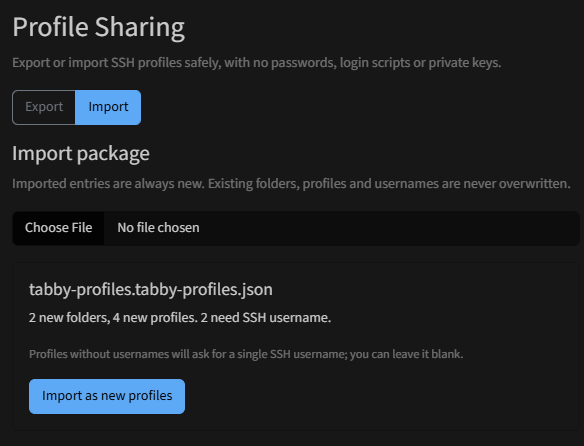This screenshot has width=584, height=446.
Task: Click the Choose File button
Action: (58, 228)
